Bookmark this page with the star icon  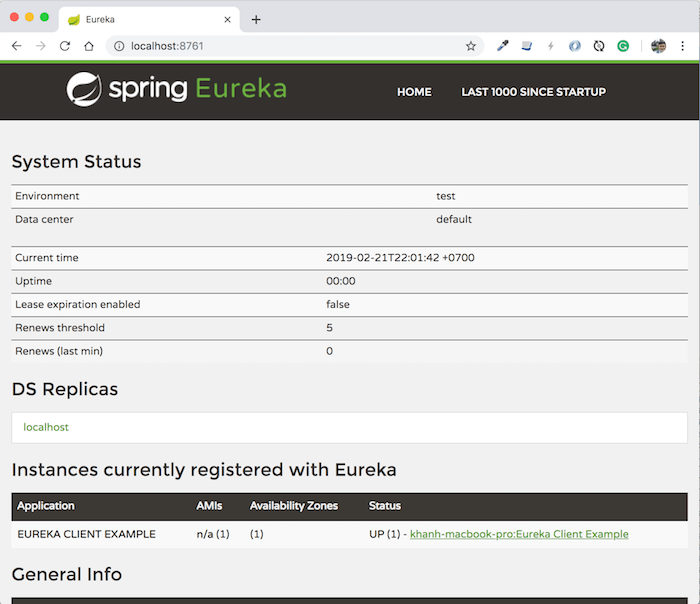tap(471, 46)
